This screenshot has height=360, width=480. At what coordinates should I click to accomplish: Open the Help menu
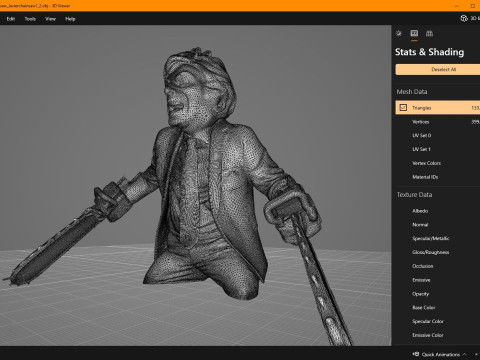pos(70,19)
